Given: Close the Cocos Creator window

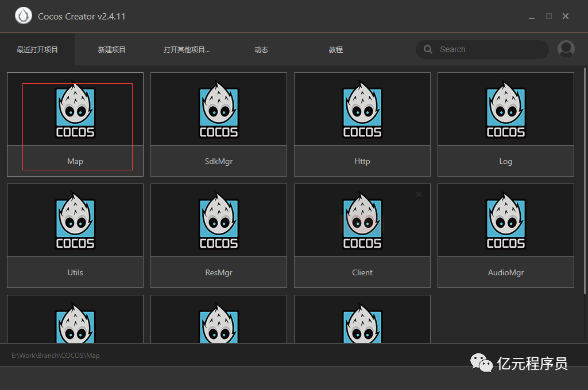Looking at the screenshot, I should pos(566,16).
